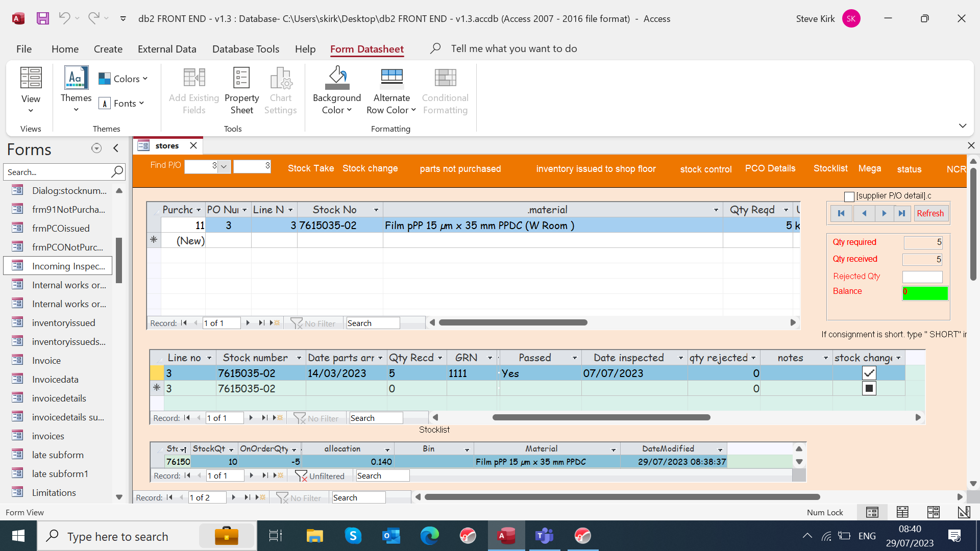This screenshot has width=980, height=551.
Task: Open Windows Task View icon
Action: pos(276,536)
